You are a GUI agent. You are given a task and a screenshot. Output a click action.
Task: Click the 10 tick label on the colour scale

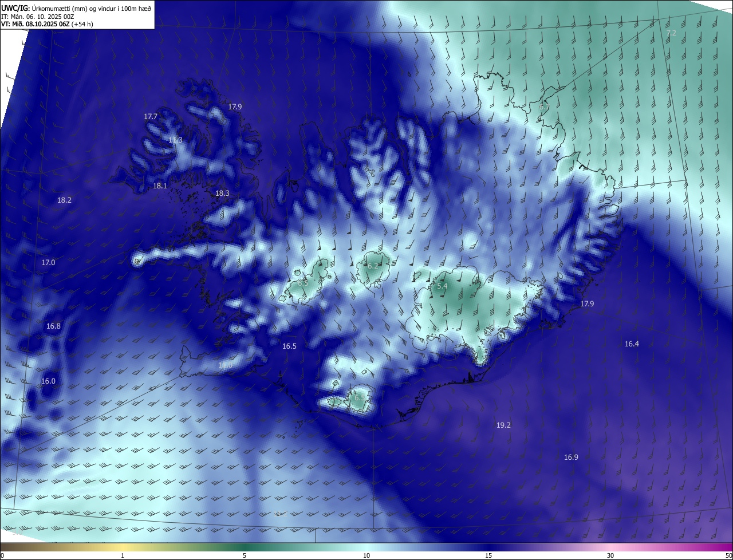pos(366,555)
